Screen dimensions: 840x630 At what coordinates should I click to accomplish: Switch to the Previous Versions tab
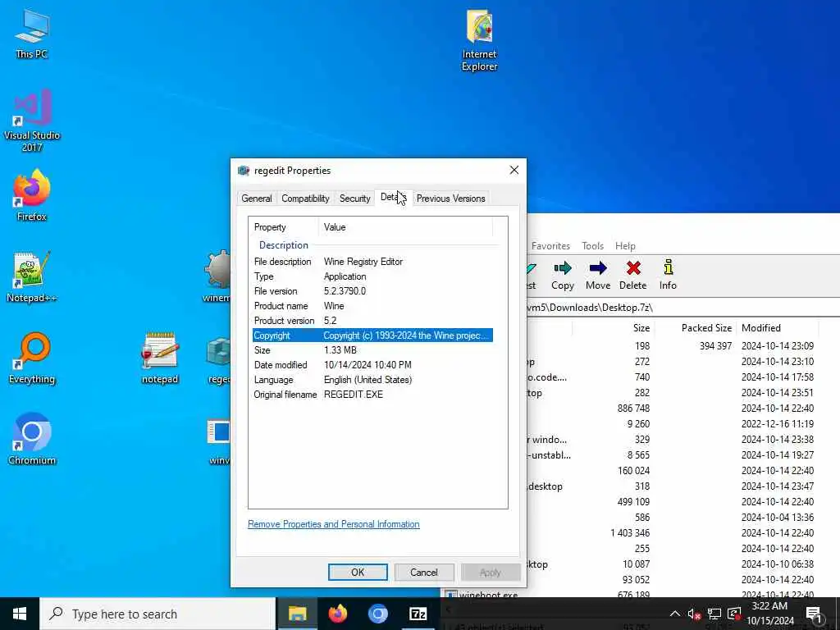pyautogui.click(x=450, y=199)
